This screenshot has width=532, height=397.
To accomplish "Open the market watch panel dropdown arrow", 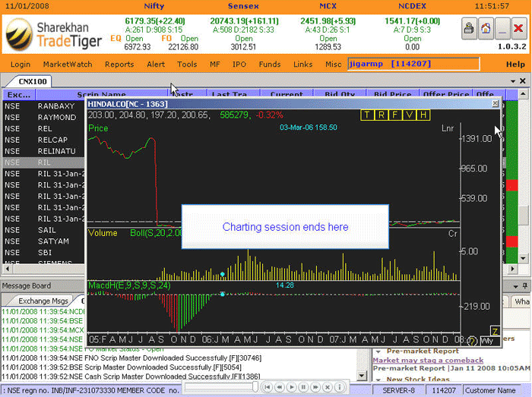I will [x=513, y=81].
